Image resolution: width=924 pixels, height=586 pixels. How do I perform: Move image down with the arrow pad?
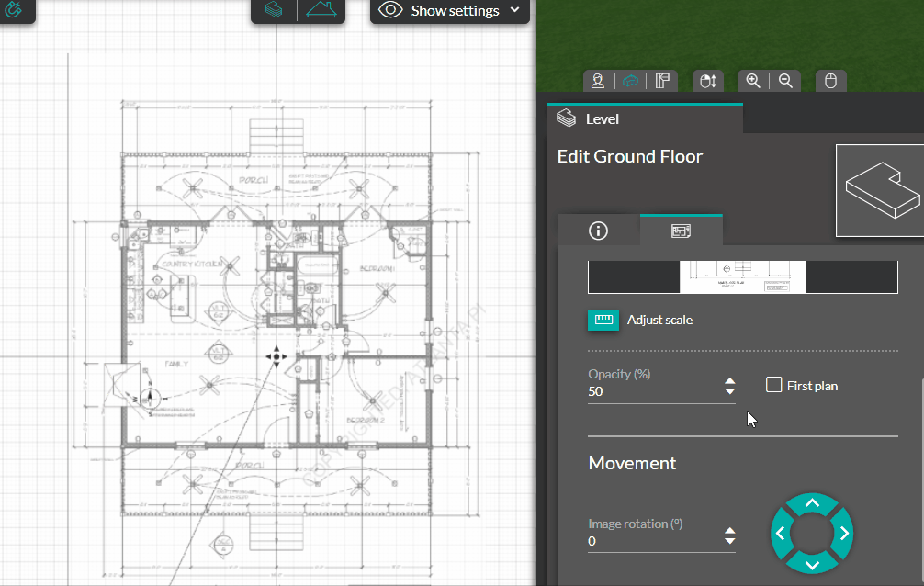pyautogui.click(x=812, y=564)
